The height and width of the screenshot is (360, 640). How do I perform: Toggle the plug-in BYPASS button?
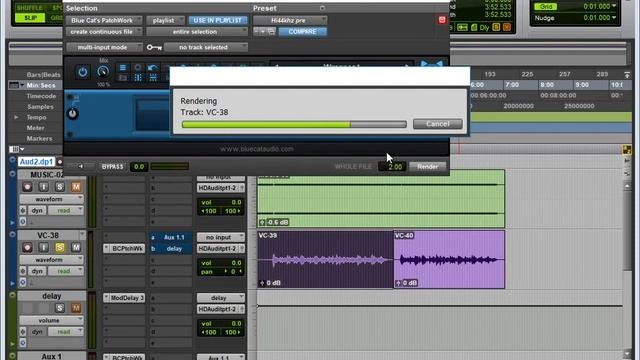[x=112, y=167]
